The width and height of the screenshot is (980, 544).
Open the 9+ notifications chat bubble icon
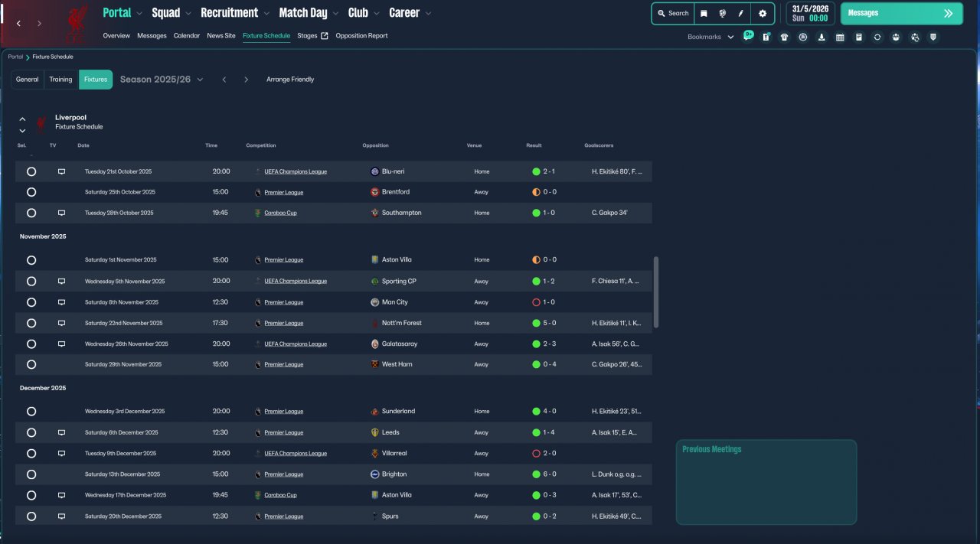[x=748, y=37]
